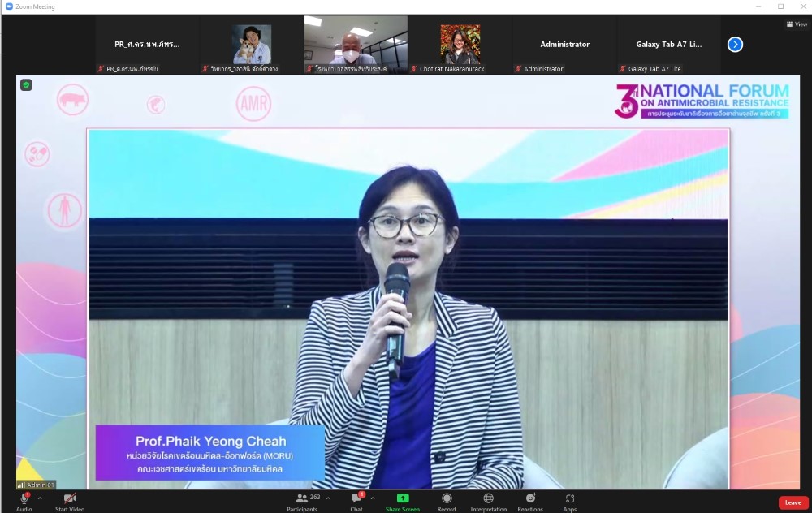Viewport: 812px width, 513px height.
Task: Open the Participants panel
Action: tap(302, 498)
